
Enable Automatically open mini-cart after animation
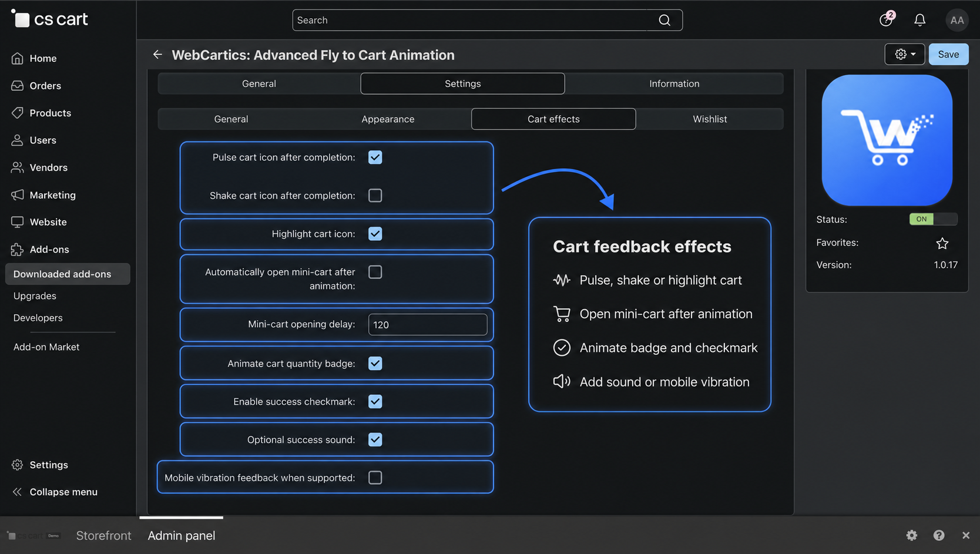[x=375, y=271]
